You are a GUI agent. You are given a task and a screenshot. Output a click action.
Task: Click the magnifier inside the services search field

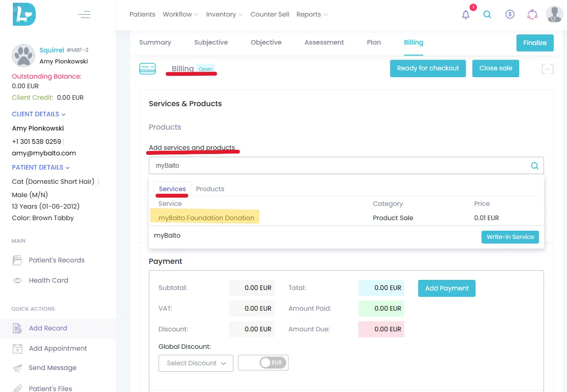534,166
